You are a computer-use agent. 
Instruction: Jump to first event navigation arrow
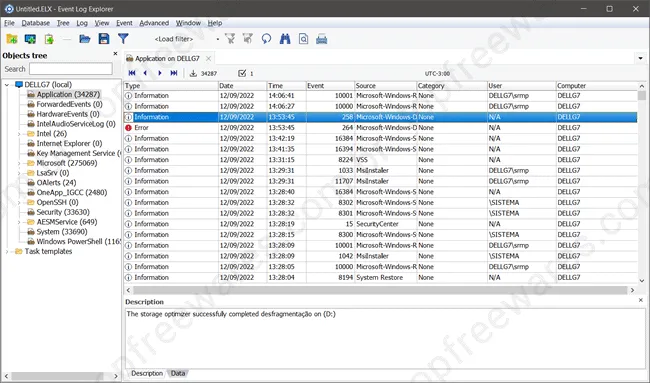coord(132,73)
